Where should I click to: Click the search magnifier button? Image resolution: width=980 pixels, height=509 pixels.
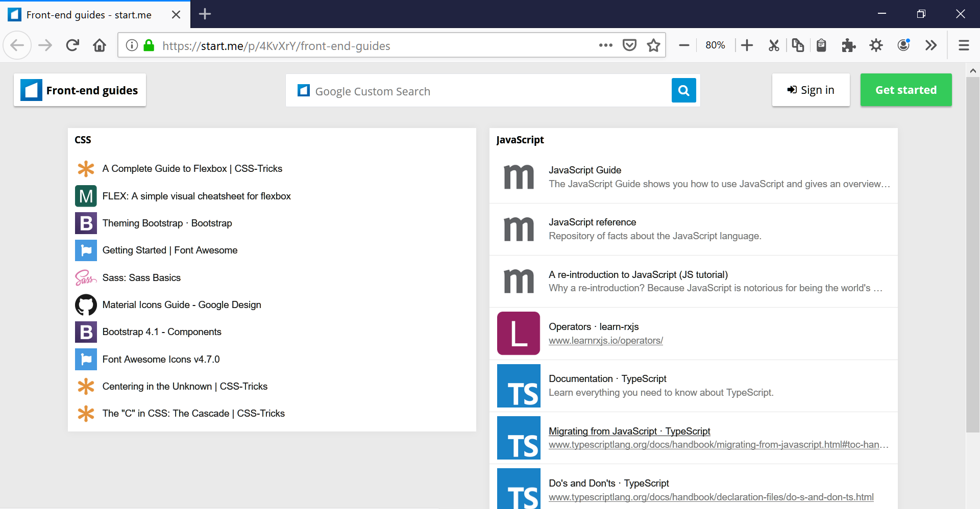pos(683,90)
